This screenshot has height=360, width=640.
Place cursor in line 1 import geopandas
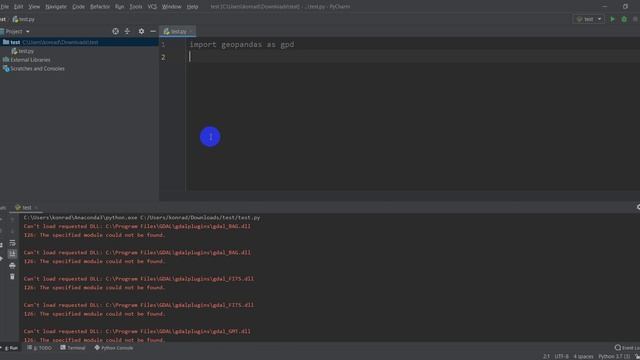coord(242,44)
